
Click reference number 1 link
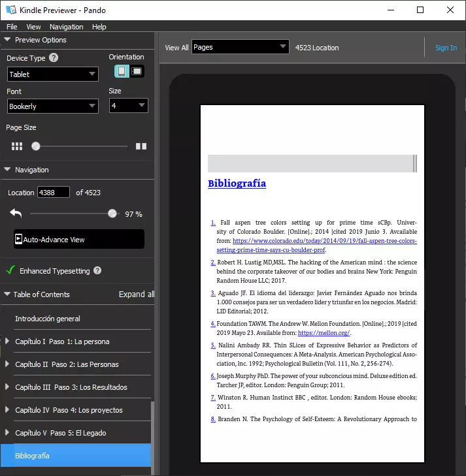tap(213, 223)
